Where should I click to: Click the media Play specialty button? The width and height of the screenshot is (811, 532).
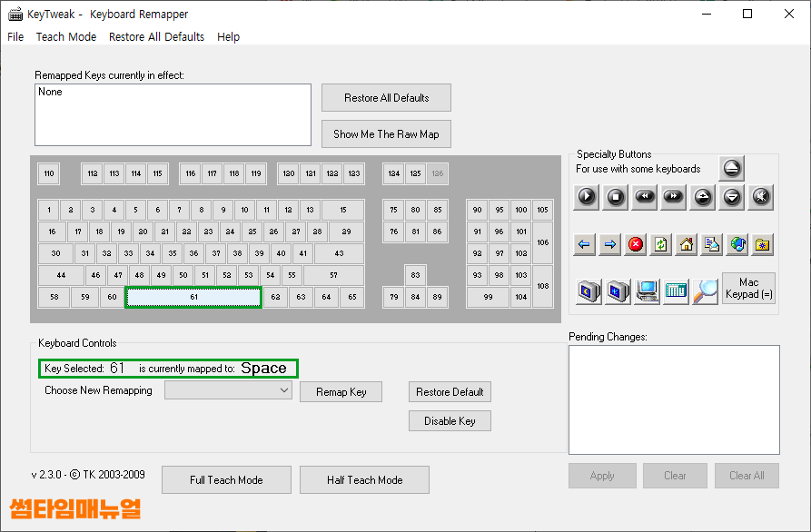pyautogui.click(x=587, y=197)
